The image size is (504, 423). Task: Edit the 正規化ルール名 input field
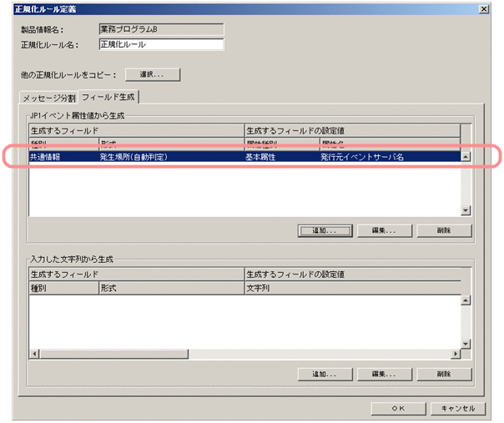pyautogui.click(x=161, y=44)
